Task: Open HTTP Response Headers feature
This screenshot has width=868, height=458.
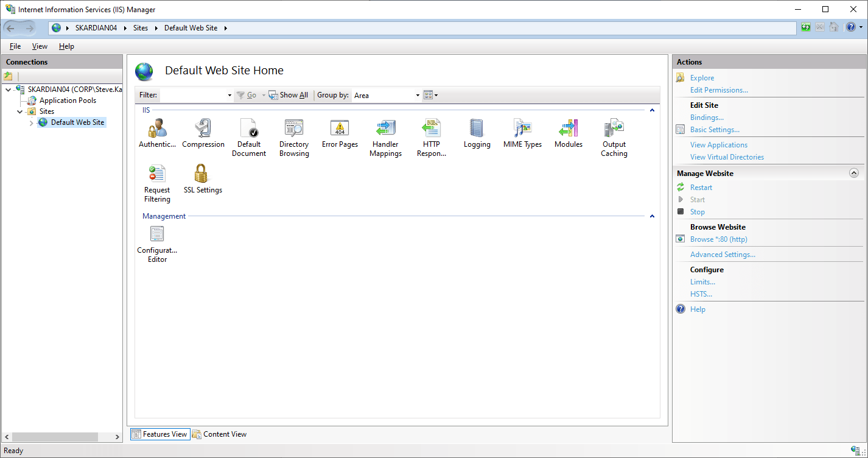Action: 431,138
